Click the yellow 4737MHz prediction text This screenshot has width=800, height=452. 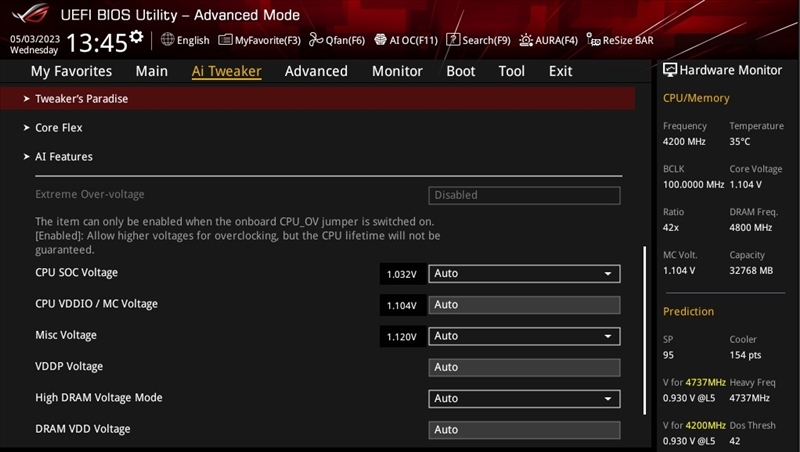706,382
